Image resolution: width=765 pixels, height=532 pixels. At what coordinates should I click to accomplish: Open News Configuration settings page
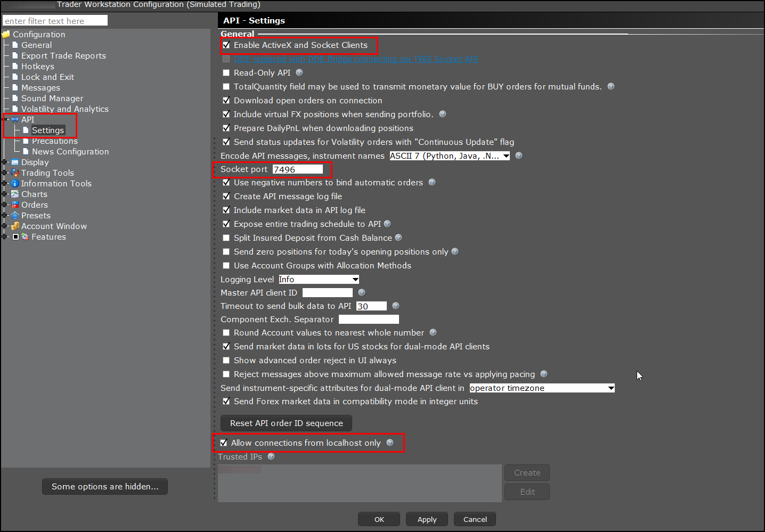point(70,151)
